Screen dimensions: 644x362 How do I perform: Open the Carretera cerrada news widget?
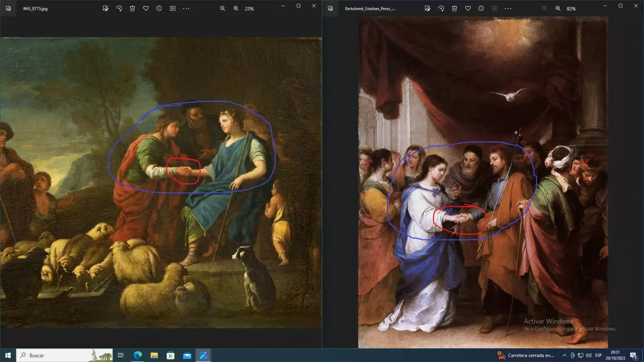[x=526, y=355]
